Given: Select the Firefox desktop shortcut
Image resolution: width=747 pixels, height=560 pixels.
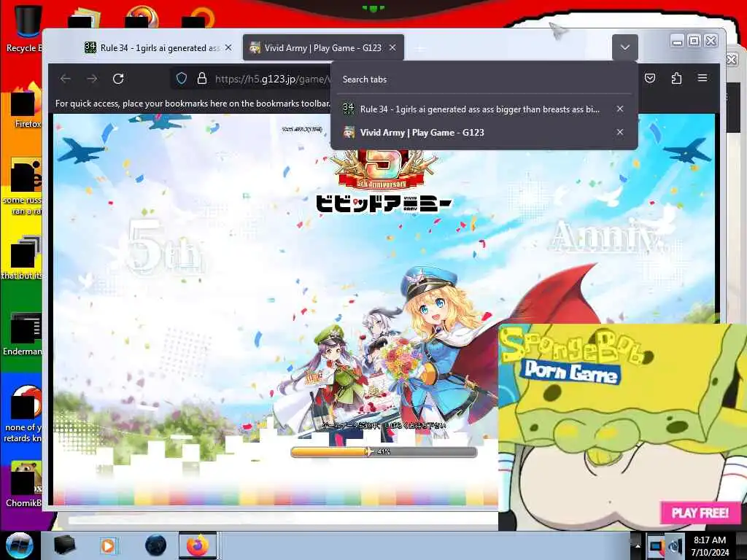Looking at the screenshot, I should pos(26,106).
